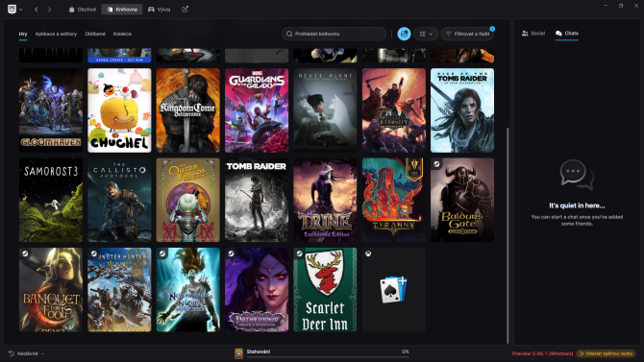
Task: Open The Outer Worlds game tile
Action: [x=188, y=200]
